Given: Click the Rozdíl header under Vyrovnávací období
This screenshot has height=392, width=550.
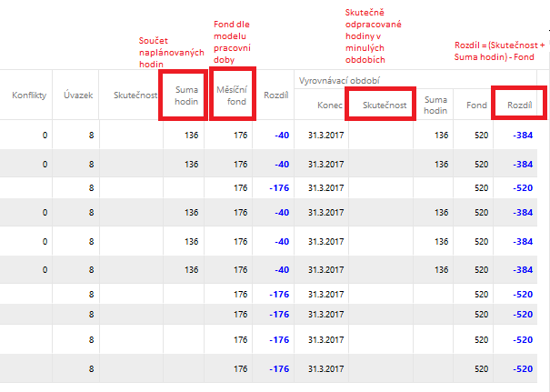Looking at the screenshot, I should [x=519, y=105].
